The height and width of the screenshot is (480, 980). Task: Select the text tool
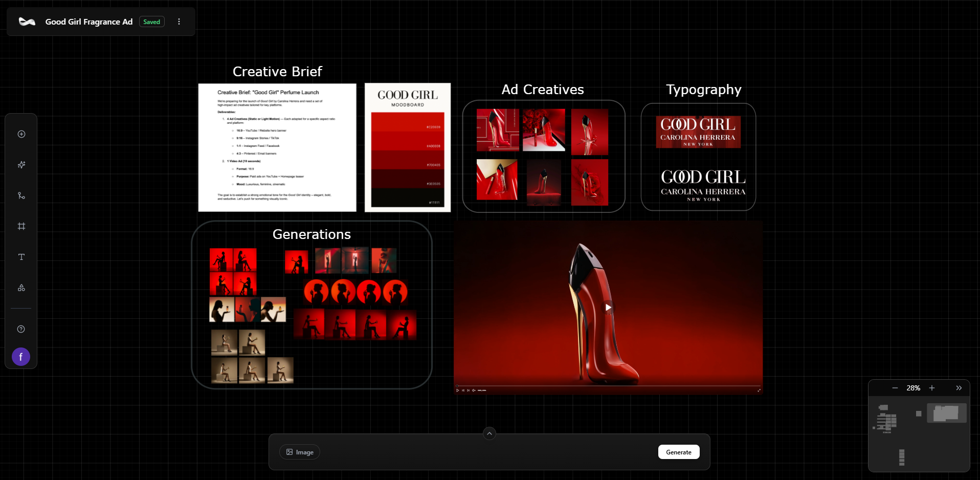tap(21, 257)
